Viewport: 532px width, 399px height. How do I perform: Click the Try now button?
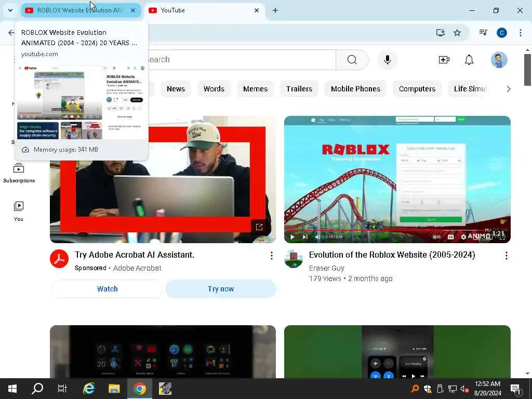point(220,289)
